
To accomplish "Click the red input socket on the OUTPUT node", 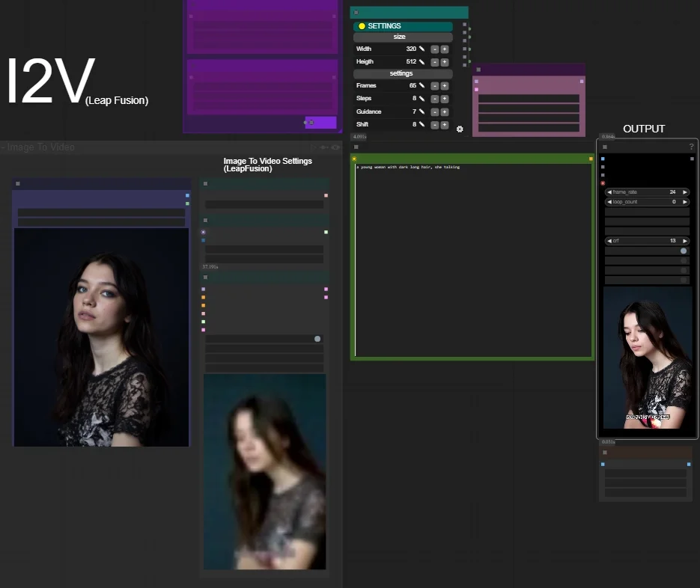I will 603,183.
